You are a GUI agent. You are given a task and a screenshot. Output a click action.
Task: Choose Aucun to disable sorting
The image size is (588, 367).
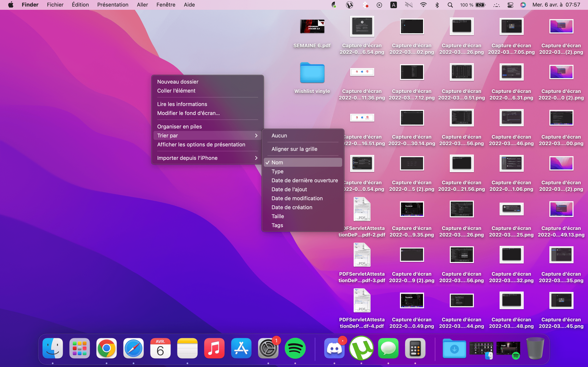(279, 135)
